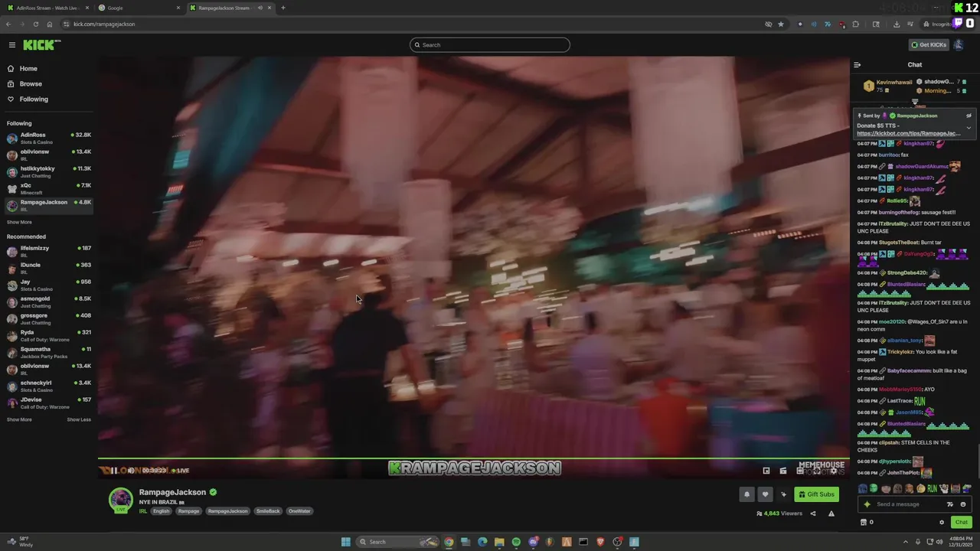Pause the stream video
980x551 pixels.
point(114,471)
